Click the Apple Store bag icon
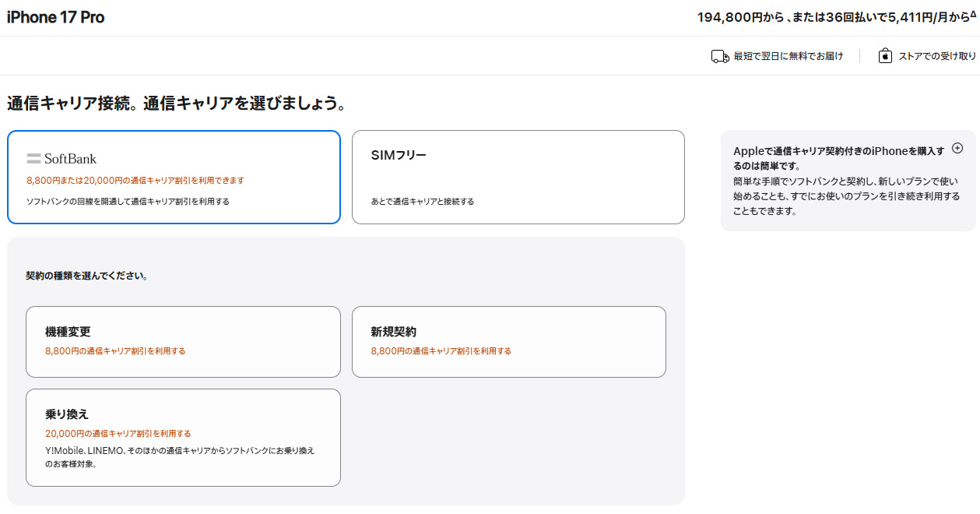980x514 pixels. pos(885,56)
